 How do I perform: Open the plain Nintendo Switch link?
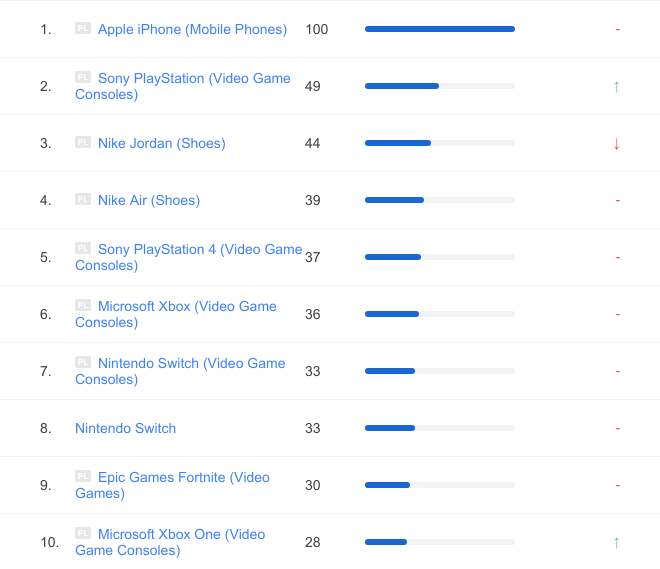pyautogui.click(x=125, y=428)
